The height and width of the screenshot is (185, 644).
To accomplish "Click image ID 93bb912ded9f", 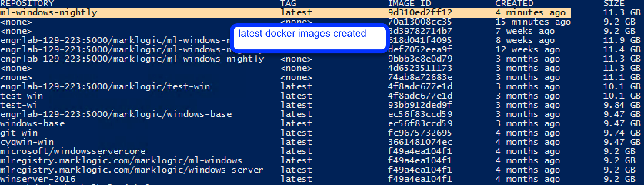I will [420, 105].
